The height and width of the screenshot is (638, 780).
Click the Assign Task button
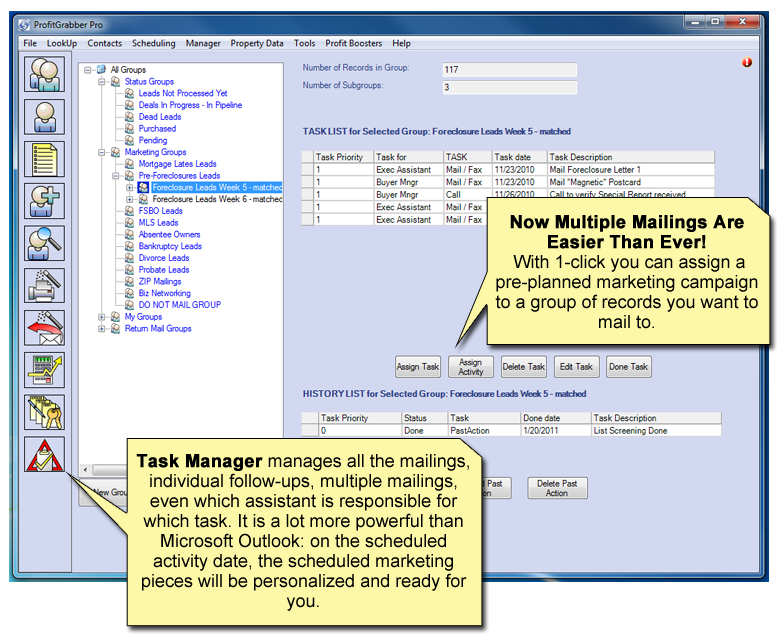tap(418, 367)
